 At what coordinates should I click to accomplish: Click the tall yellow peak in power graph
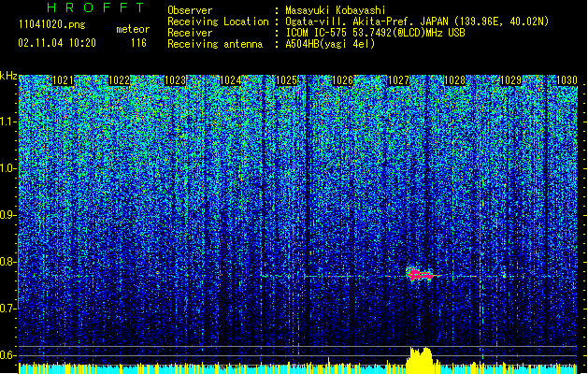421,360
